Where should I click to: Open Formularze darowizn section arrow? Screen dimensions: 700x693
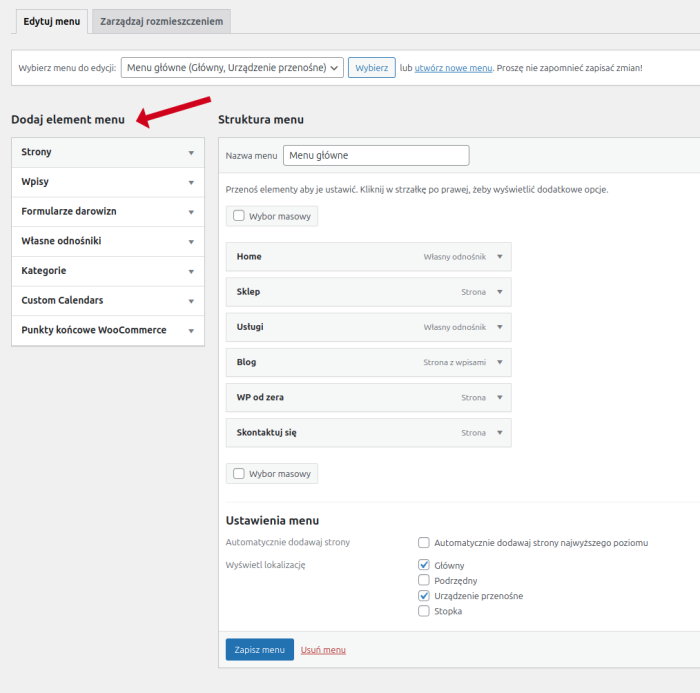pyautogui.click(x=190, y=212)
